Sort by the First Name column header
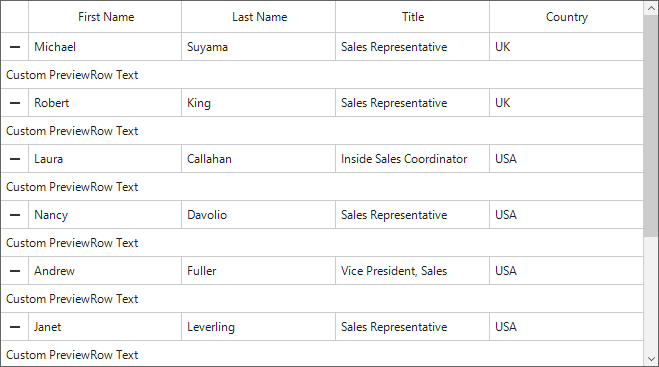 105,17
